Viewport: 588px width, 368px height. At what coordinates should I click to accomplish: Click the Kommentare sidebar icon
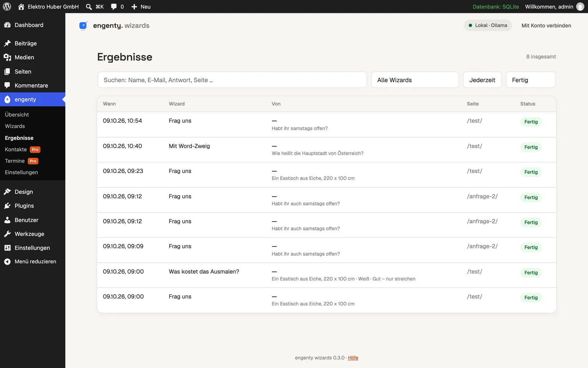(x=7, y=85)
